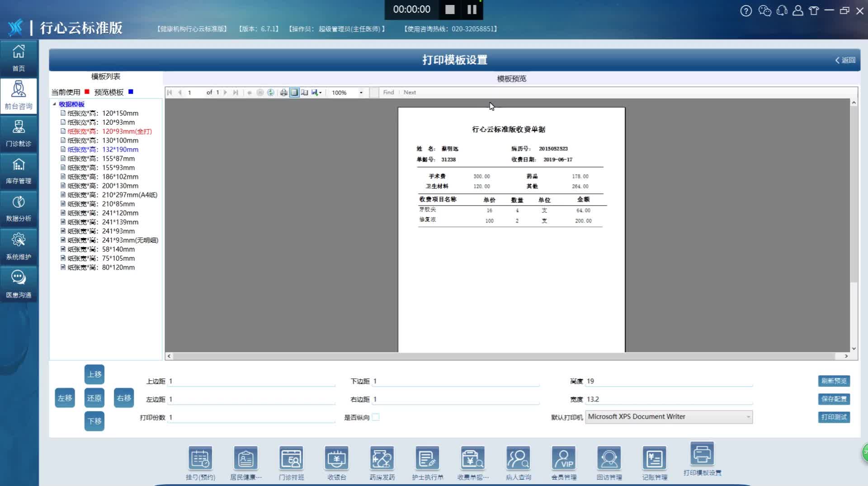This screenshot has width=868, height=486.
Task: Click the recording pause control
Action: [x=472, y=9]
